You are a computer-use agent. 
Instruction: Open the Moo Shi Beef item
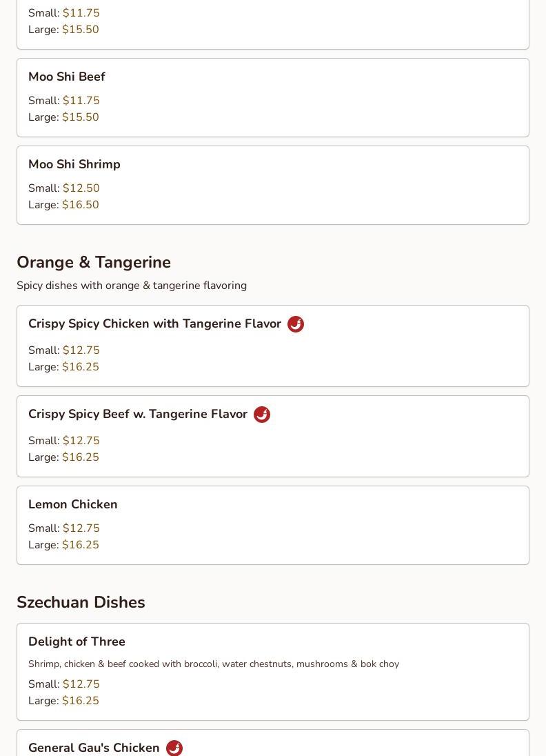tap(273, 98)
